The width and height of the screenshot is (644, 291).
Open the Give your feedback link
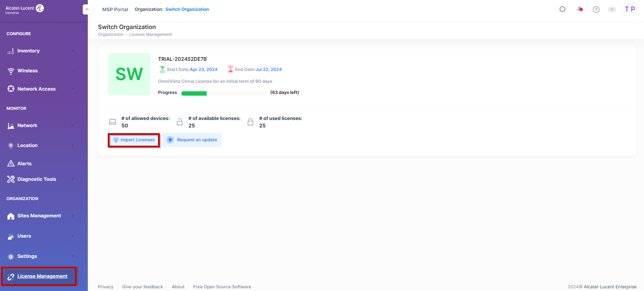[x=143, y=287]
